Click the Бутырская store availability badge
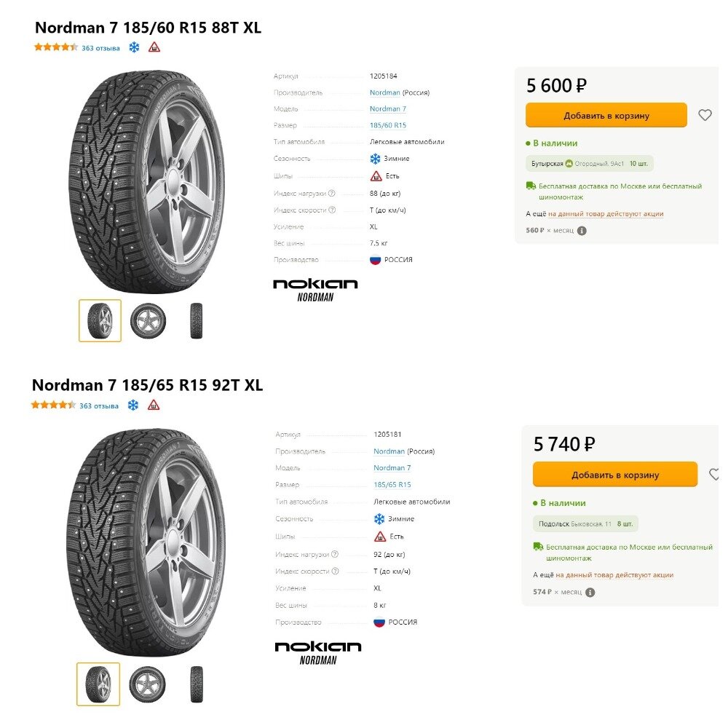Screen dimensions: 728x728 [590, 164]
